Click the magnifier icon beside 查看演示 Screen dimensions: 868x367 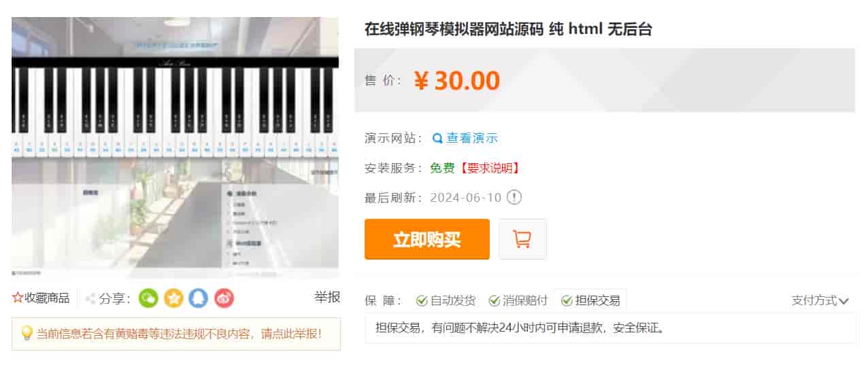coord(437,139)
